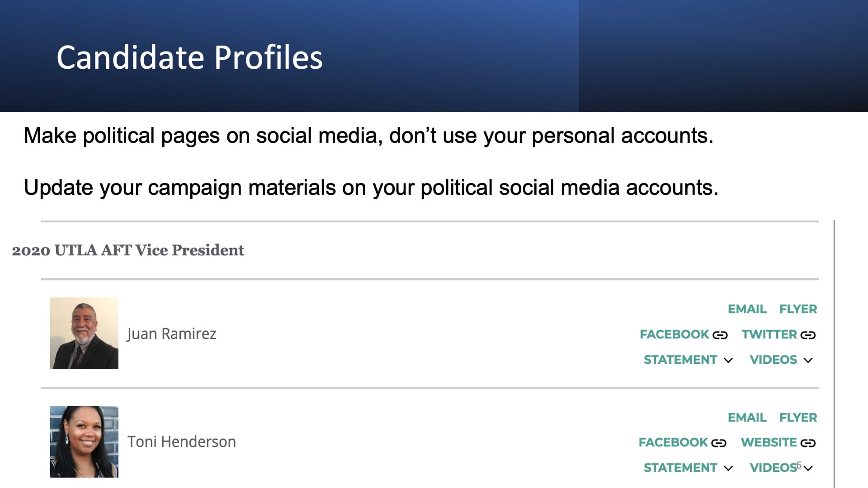
Task: Expand Juan Ramirez's Statement chevron
Action: tap(728, 360)
